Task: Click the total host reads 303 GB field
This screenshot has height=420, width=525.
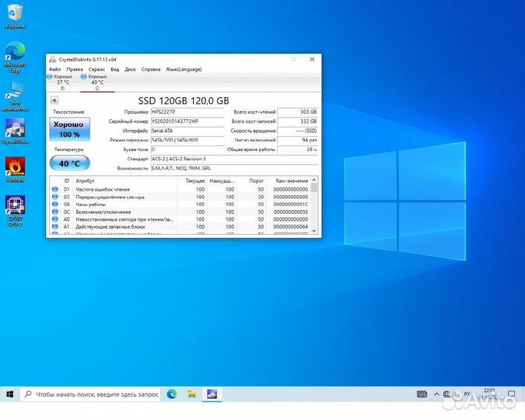Action: point(297,111)
